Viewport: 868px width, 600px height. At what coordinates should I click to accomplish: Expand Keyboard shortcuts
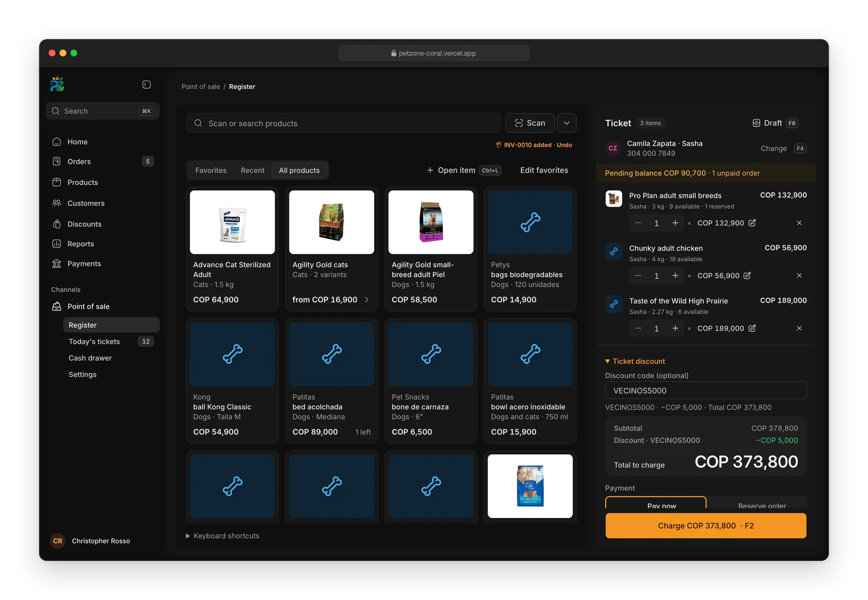(x=223, y=536)
